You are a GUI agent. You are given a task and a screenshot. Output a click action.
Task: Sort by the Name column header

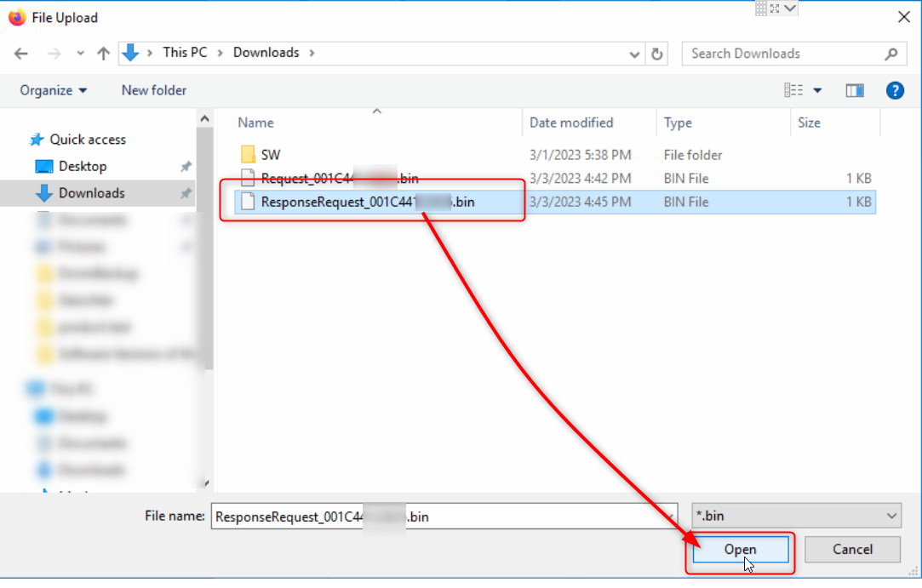coord(255,123)
